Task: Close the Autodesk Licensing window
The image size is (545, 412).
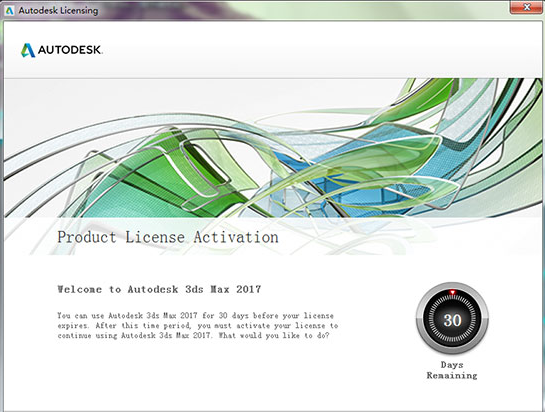Action: 527,7
